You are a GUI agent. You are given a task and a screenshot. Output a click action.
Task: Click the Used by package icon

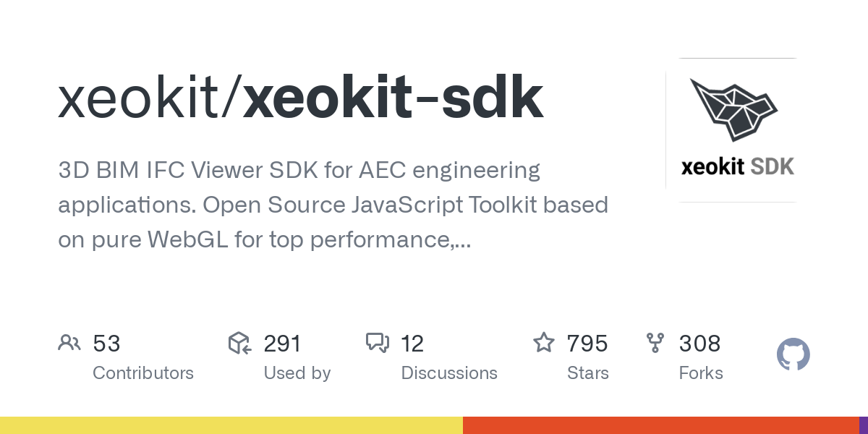coord(239,343)
